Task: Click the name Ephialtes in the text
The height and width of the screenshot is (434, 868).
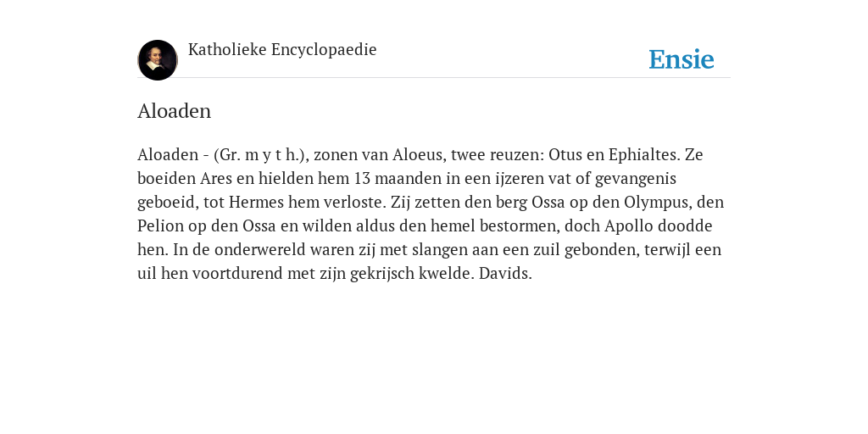Action: point(644,154)
